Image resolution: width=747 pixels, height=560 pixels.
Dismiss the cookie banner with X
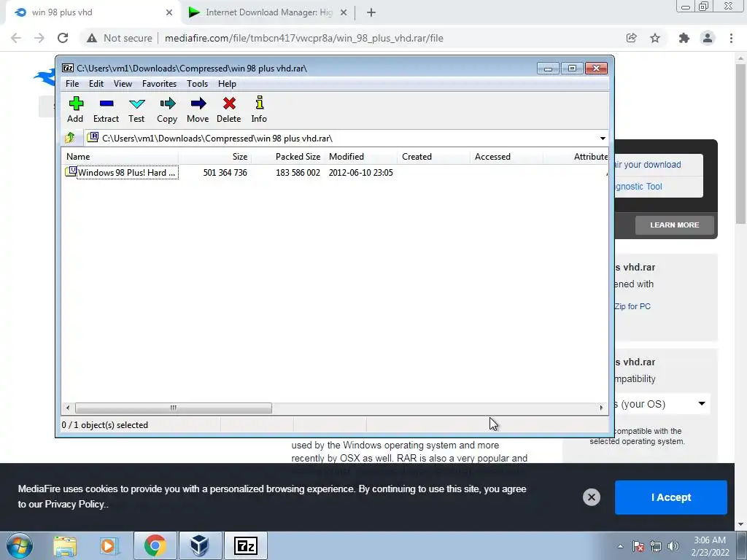(591, 497)
